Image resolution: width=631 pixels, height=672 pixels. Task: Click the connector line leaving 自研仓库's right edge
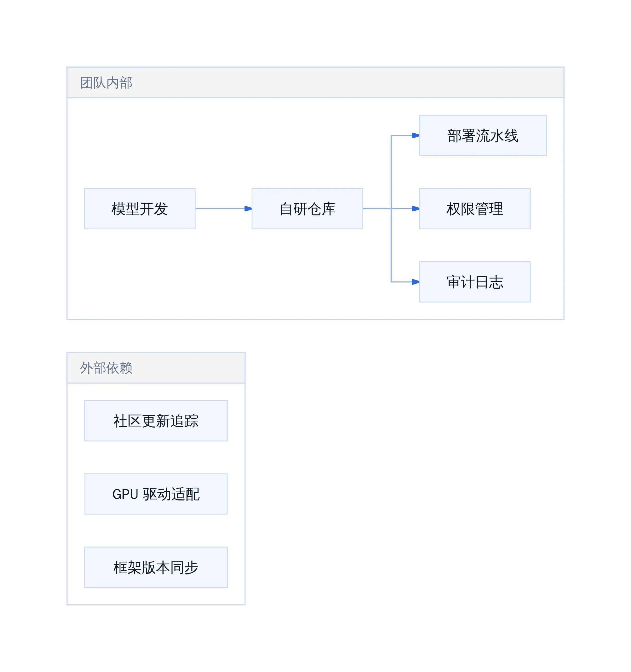(377, 209)
